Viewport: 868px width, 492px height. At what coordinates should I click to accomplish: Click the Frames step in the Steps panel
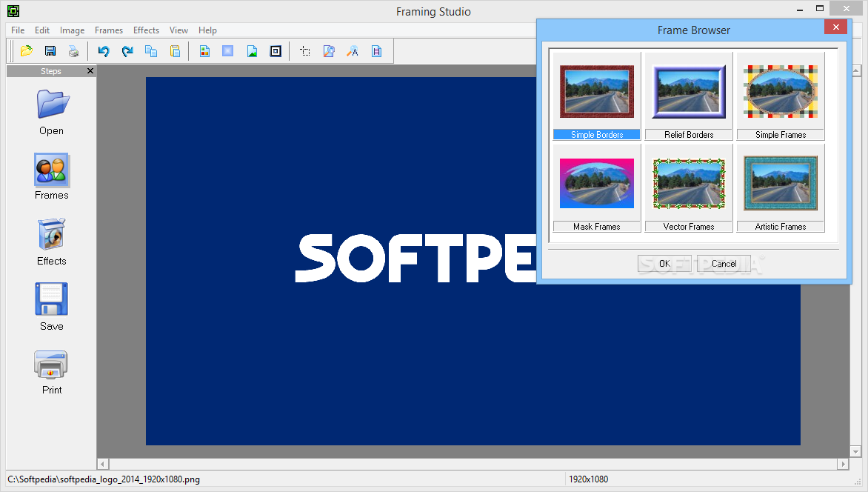[x=52, y=177]
